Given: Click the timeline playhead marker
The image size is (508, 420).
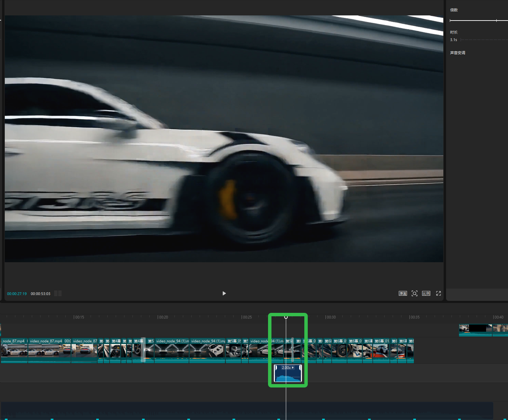Looking at the screenshot, I should (286, 317).
